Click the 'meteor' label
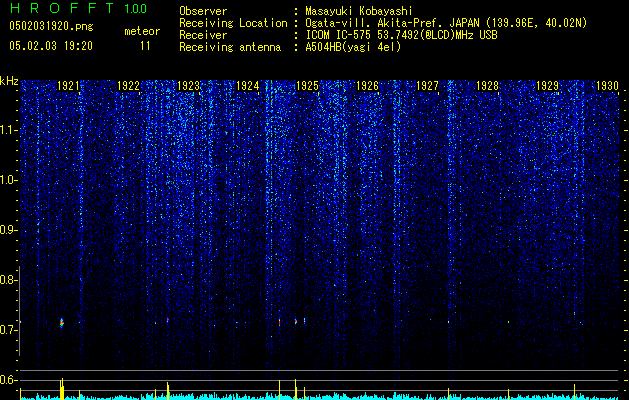The height and width of the screenshot is (400, 629). tap(142, 31)
